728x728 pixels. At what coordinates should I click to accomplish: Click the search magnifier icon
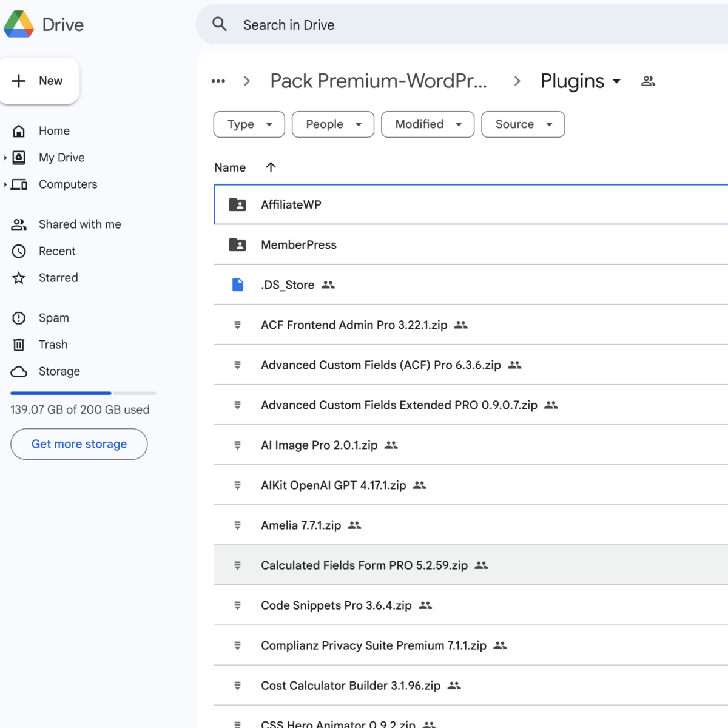tap(220, 24)
